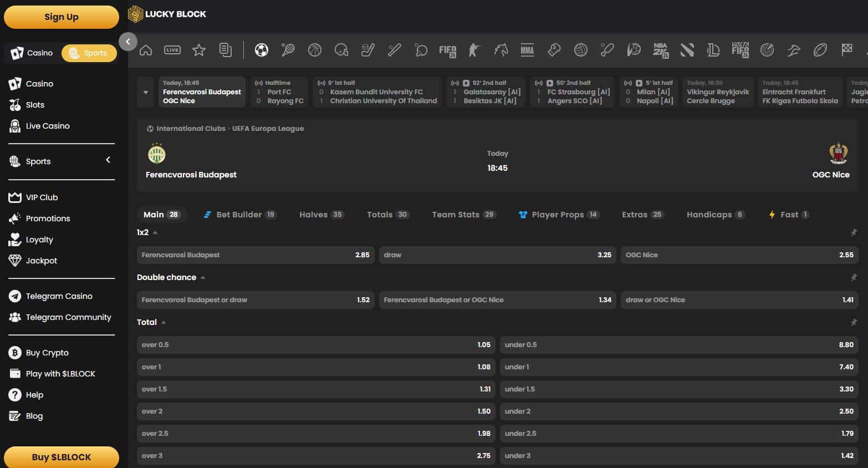
Task: Open the LIVE events icon
Action: (x=172, y=50)
